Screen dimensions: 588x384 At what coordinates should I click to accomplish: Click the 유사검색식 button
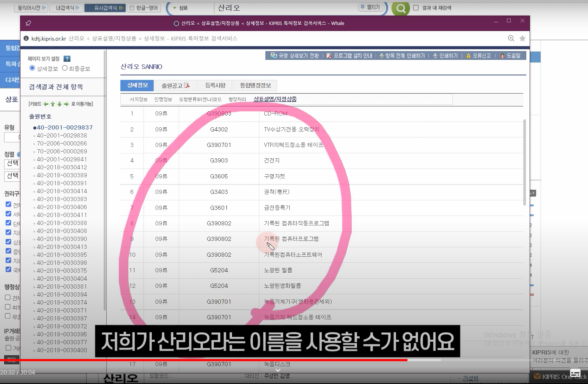click(x=105, y=8)
